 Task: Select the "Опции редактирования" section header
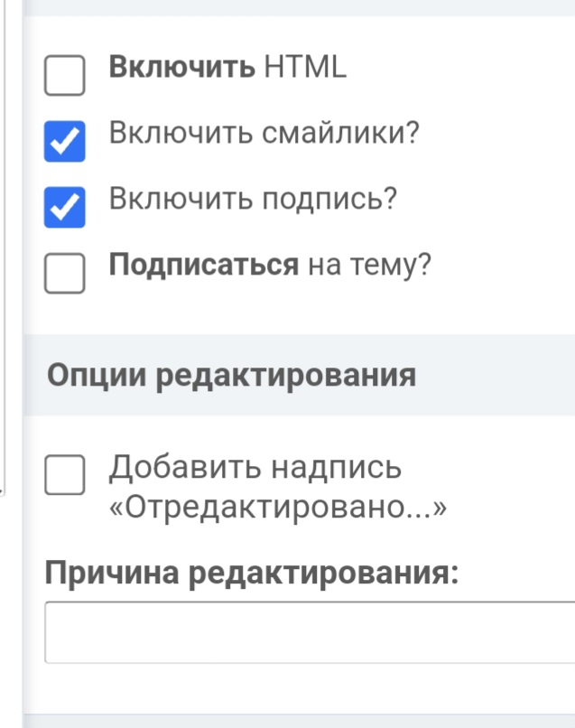pos(231,375)
